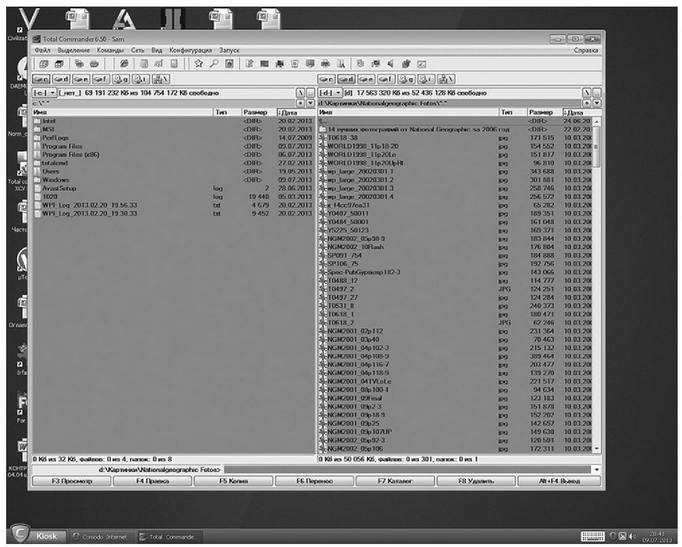Switch left panel to drive e button
Image resolution: width=682 pixels, height=547 pixels.
[81, 79]
